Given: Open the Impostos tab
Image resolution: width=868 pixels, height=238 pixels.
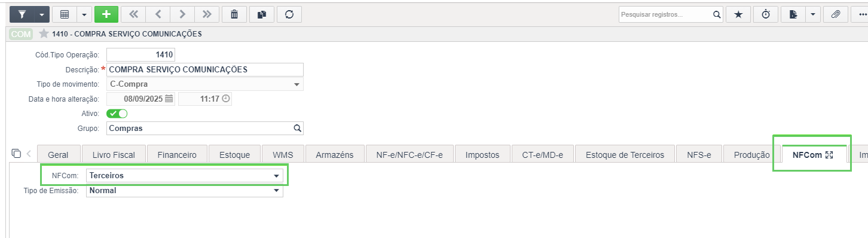Looking at the screenshot, I should point(482,155).
